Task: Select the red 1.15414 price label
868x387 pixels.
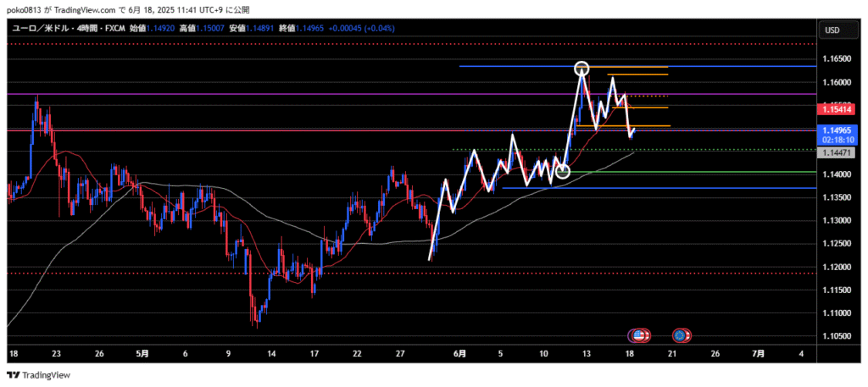Action: (x=837, y=110)
